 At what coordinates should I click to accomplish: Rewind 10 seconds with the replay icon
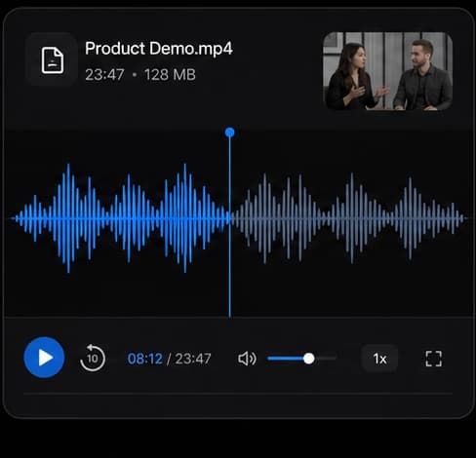coord(93,358)
